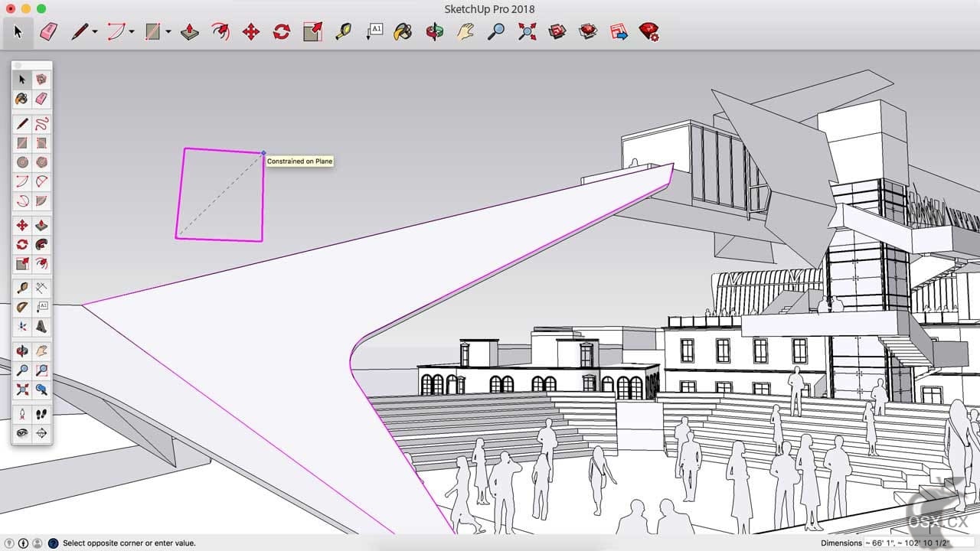Open the dropdown arrow beside the pencil Line tool

tap(95, 32)
